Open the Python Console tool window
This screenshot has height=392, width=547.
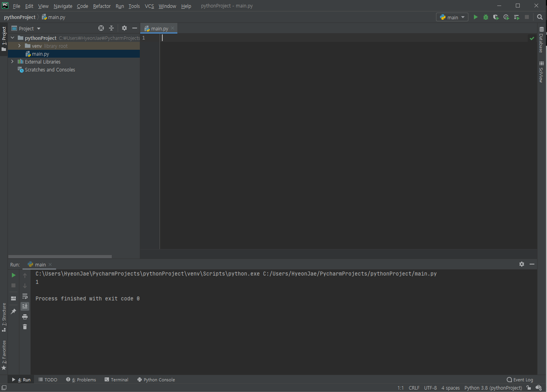[156, 379]
